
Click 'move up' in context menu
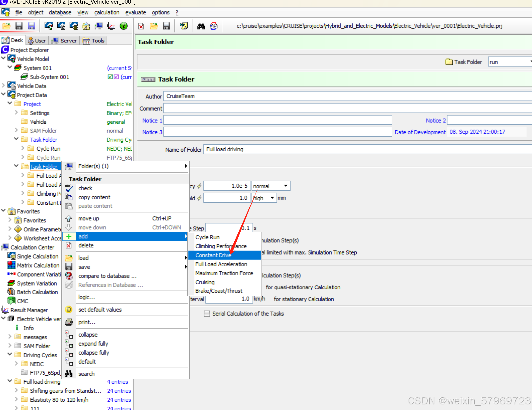[126, 218]
